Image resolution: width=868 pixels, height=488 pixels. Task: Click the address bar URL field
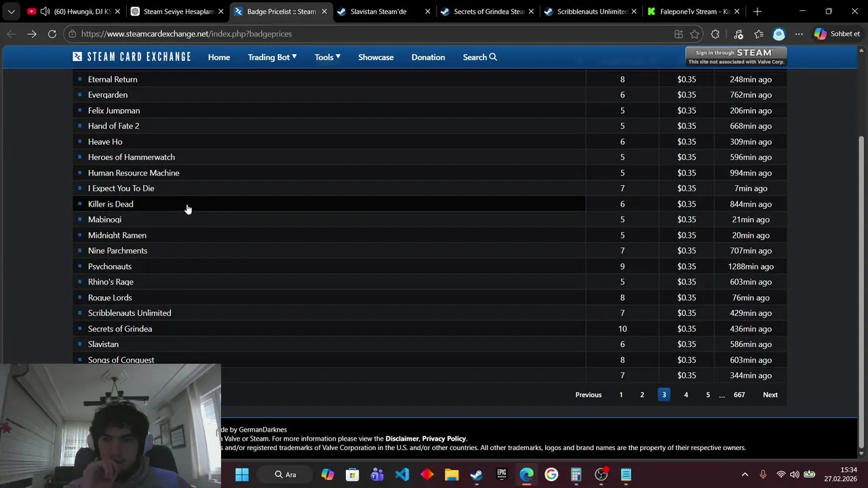point(373,34)
